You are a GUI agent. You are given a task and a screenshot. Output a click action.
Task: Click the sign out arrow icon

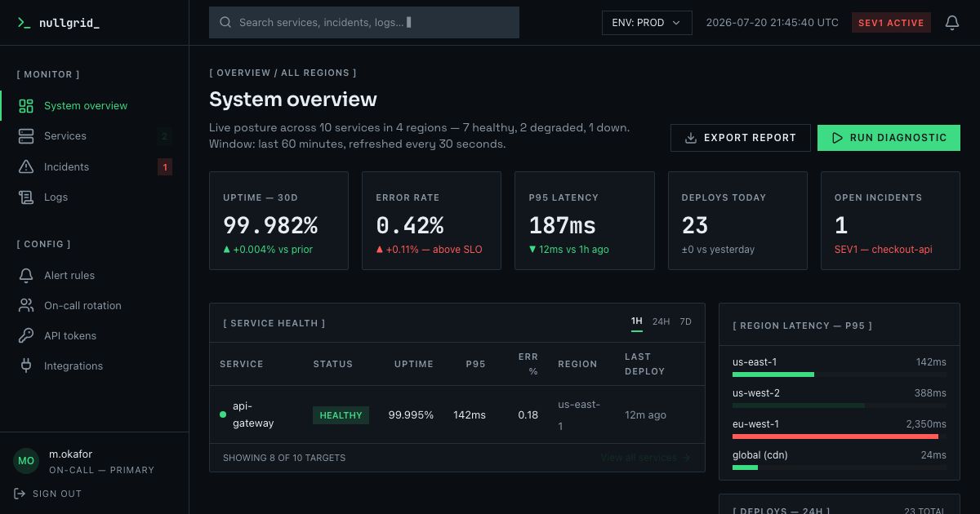pos(20,494)
